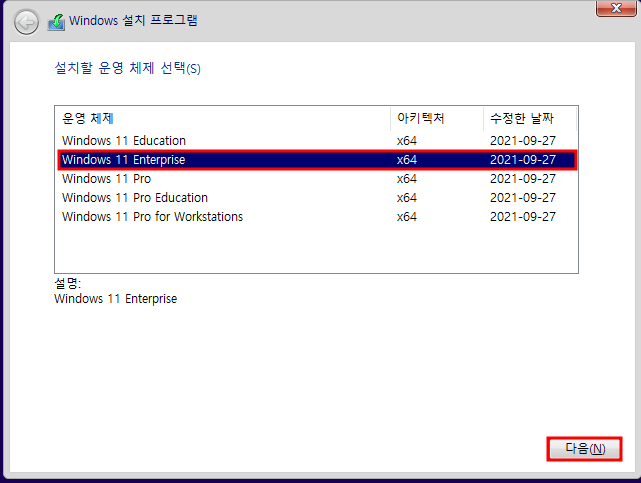The image size is (641, 483).
Task: Select Windows 11 Enterprise row
Action: point(317,160)
